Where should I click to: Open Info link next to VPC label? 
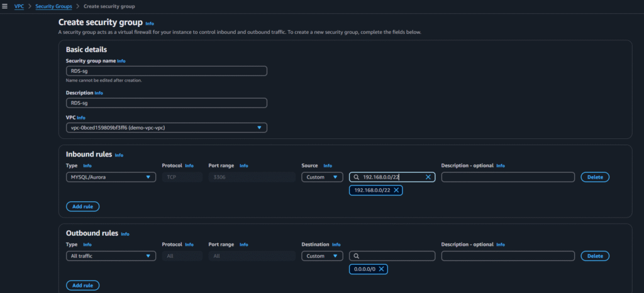81,118
